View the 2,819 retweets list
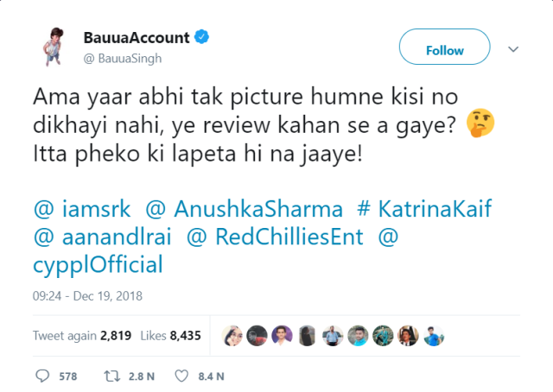This screenshot has width=553, height=392. [82, 336]
